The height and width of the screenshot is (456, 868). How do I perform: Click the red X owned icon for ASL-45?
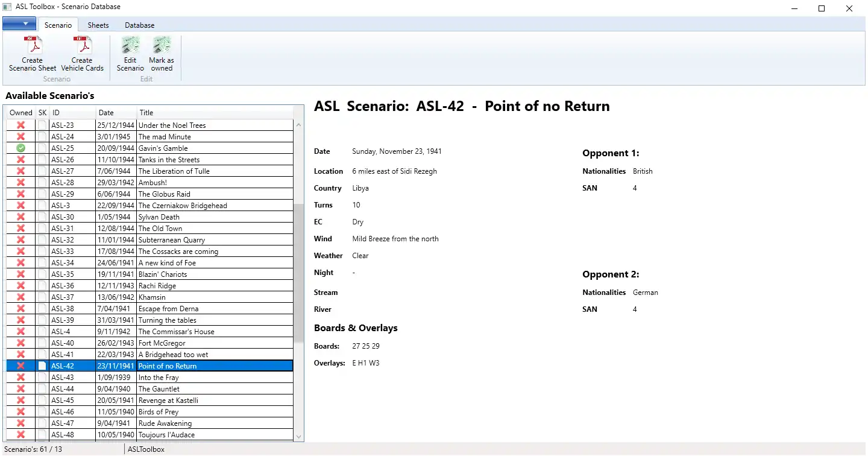tap(20, 401)
